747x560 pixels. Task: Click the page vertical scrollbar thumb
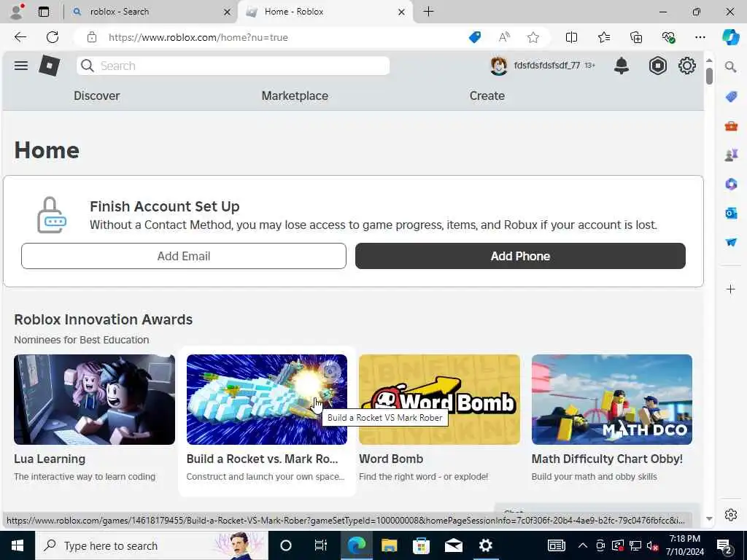tap(709, 77)
